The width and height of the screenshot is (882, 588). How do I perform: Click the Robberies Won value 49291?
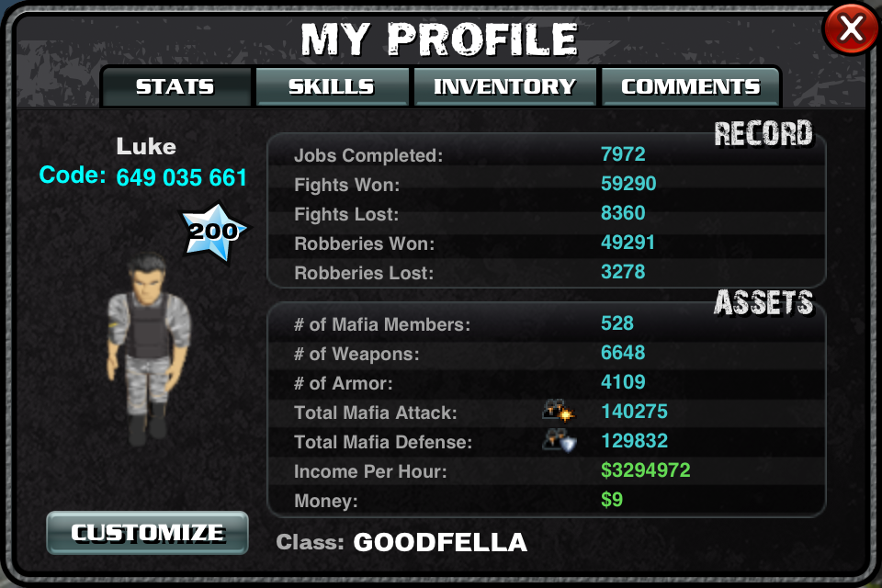(x=628, y=243)
